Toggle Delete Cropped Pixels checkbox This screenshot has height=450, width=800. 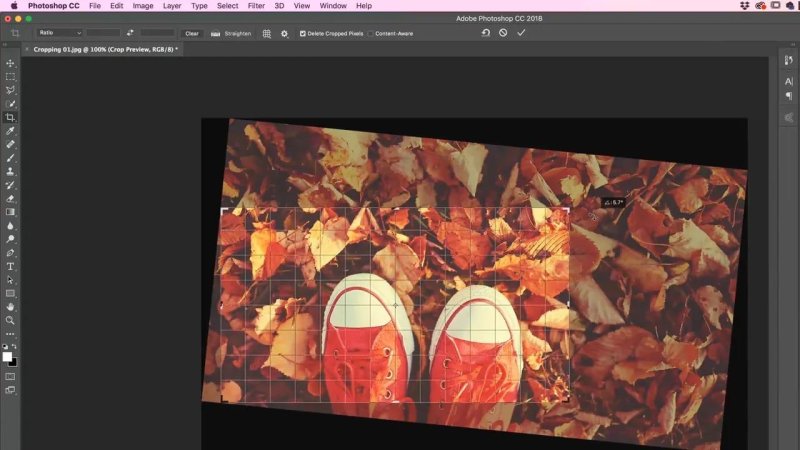click(x=303, y=34)
